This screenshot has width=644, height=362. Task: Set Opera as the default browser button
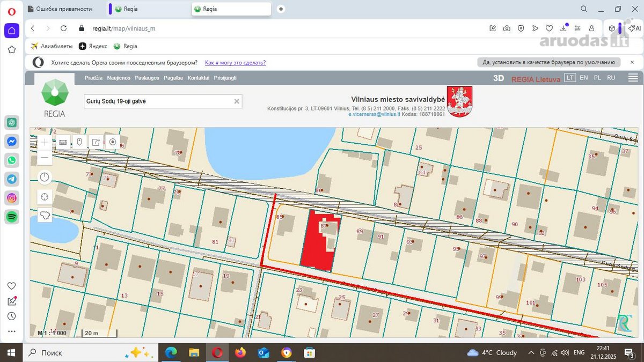[548, 62]
